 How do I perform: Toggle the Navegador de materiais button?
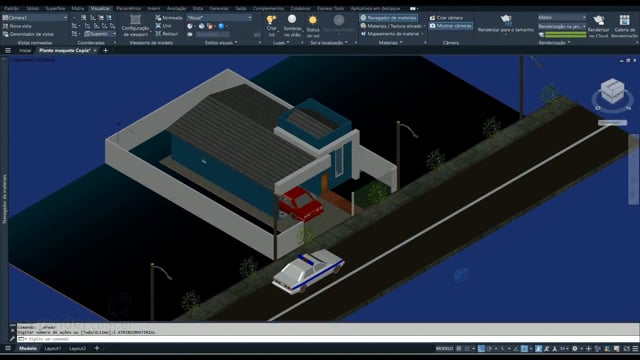[389, 18]
